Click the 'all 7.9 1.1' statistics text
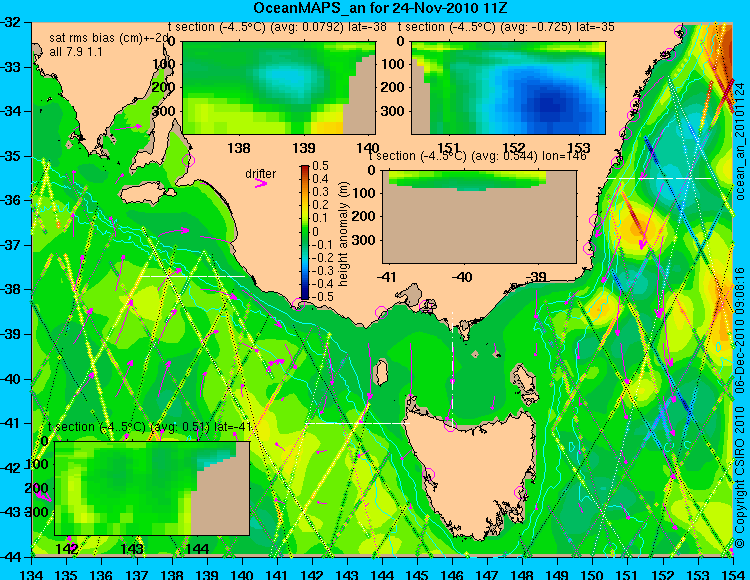The image size is (750, 580). tap(76, 52)
